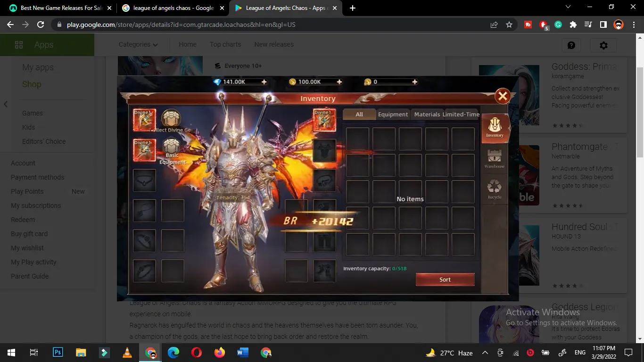Toggle the browser side panel
This screenshot has width=644, height=362.
[603, 25]
